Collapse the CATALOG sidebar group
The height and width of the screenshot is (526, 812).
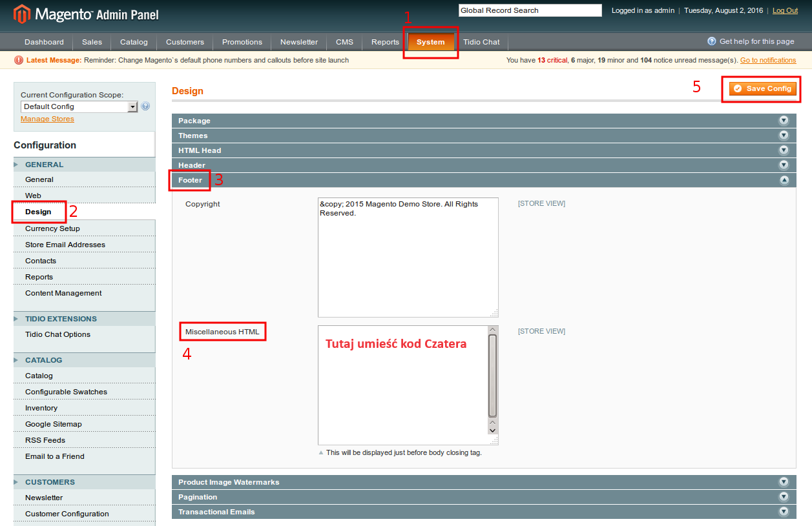[84, 360]
